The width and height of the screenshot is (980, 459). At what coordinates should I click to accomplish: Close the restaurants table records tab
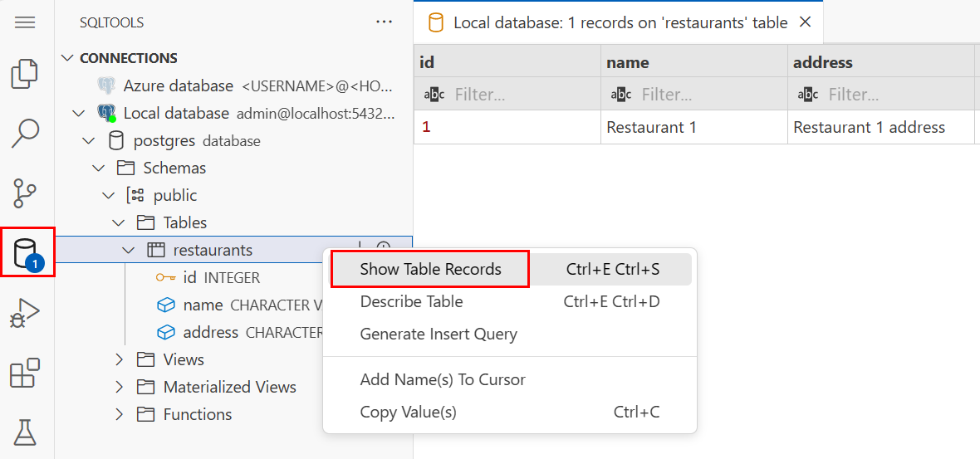805,22
